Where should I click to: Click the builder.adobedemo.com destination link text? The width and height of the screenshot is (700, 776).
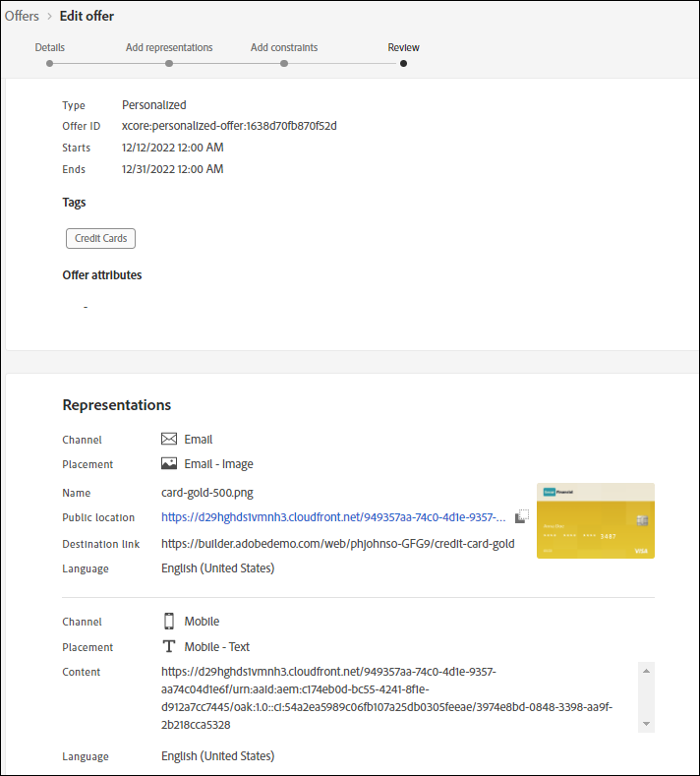tap(338, 544)
